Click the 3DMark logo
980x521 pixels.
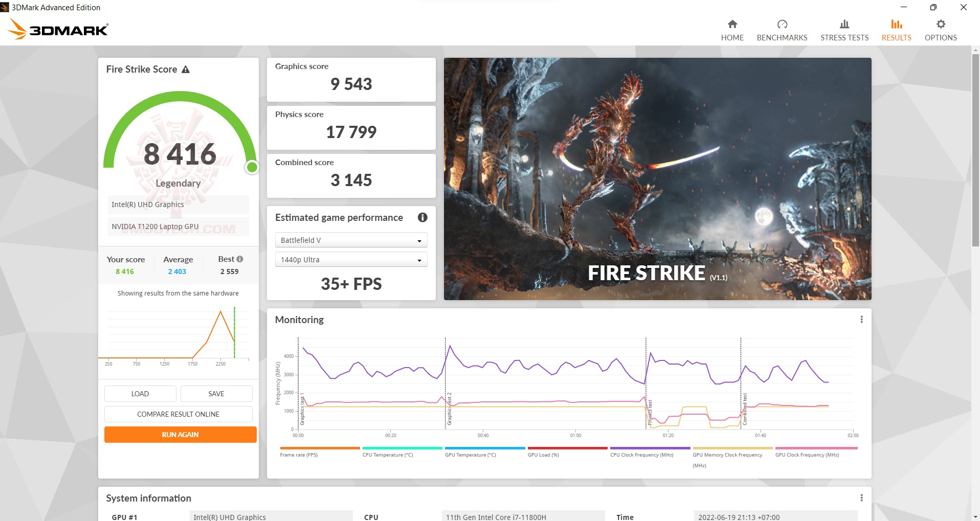(58, 29)
